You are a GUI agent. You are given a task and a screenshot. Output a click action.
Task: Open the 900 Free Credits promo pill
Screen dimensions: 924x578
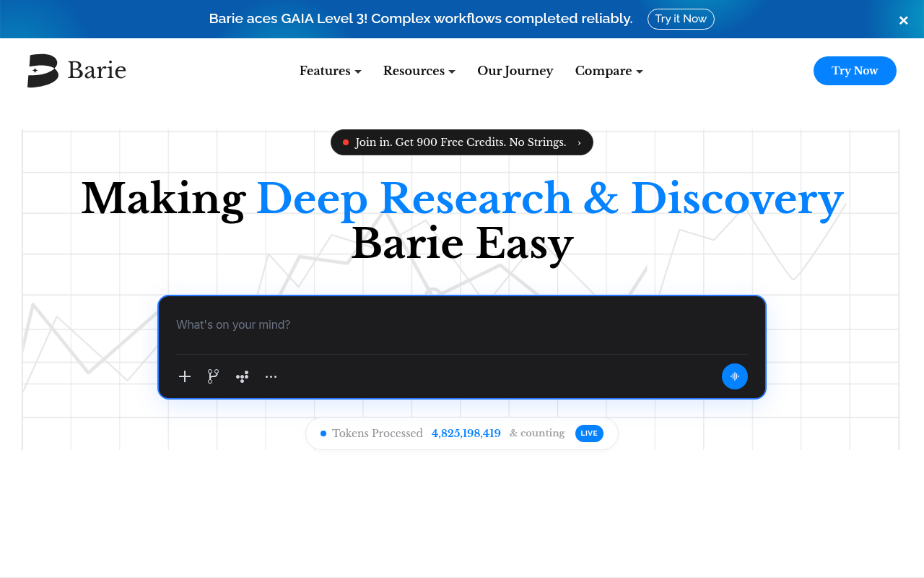click(x=462, y=142)
